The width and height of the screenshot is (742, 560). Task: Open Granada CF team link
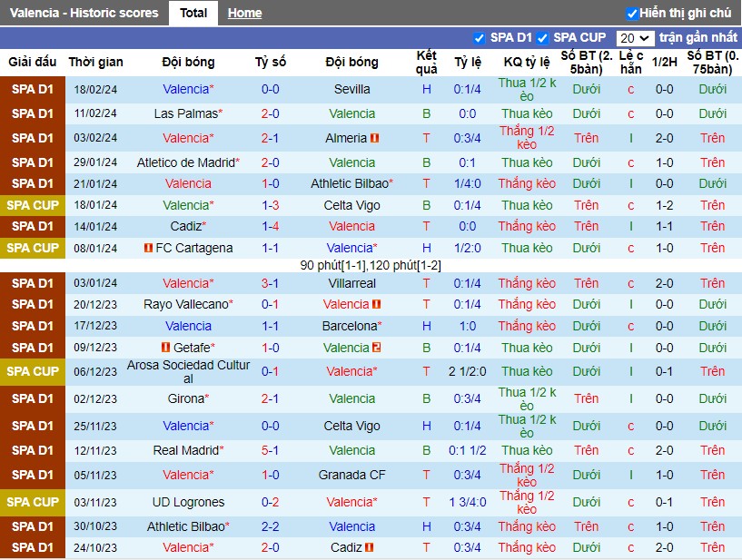point(352,475)
